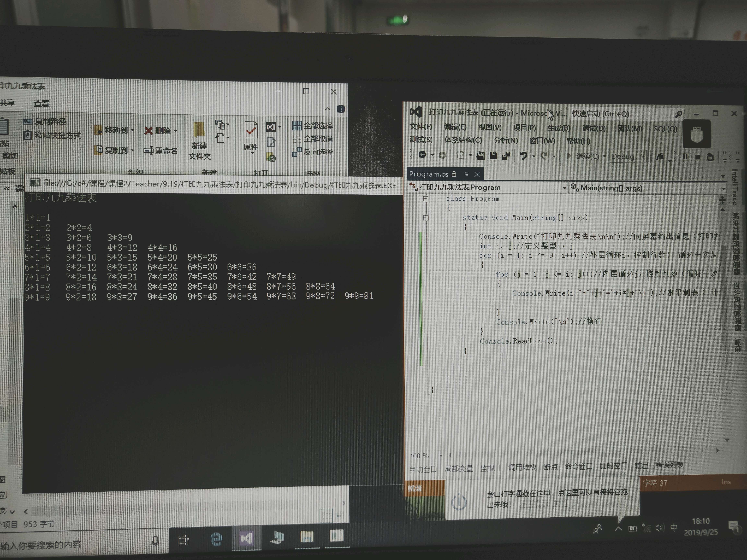Click the Undo icon in Visual Studio toolbar
This screenshot has height=560, width=747.
[x=523, y=156]
